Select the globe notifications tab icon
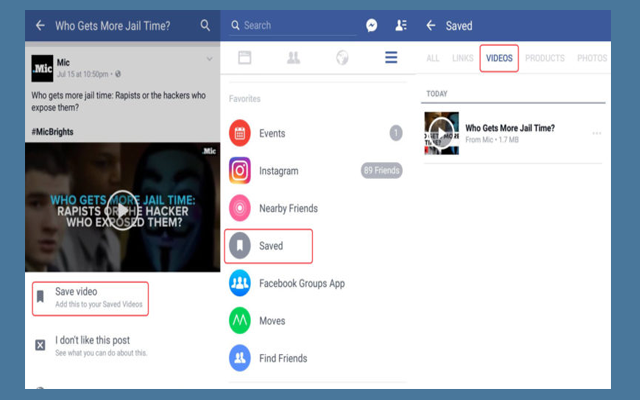 coord(342,58)
